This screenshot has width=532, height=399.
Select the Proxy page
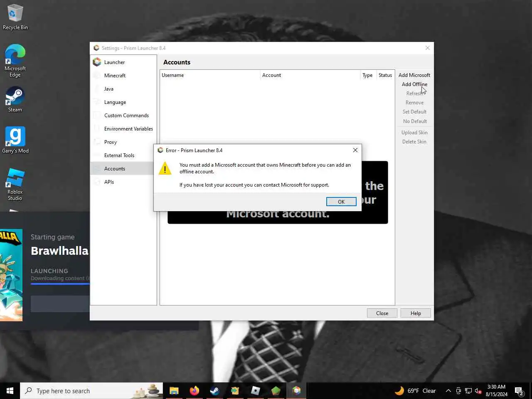123,142
